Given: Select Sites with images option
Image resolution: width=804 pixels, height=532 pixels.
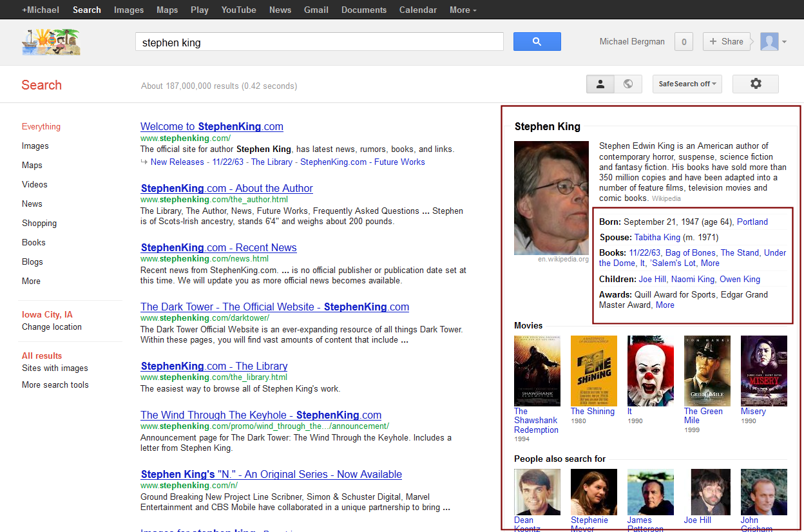Looking at the screenshot, I should 55,368.
